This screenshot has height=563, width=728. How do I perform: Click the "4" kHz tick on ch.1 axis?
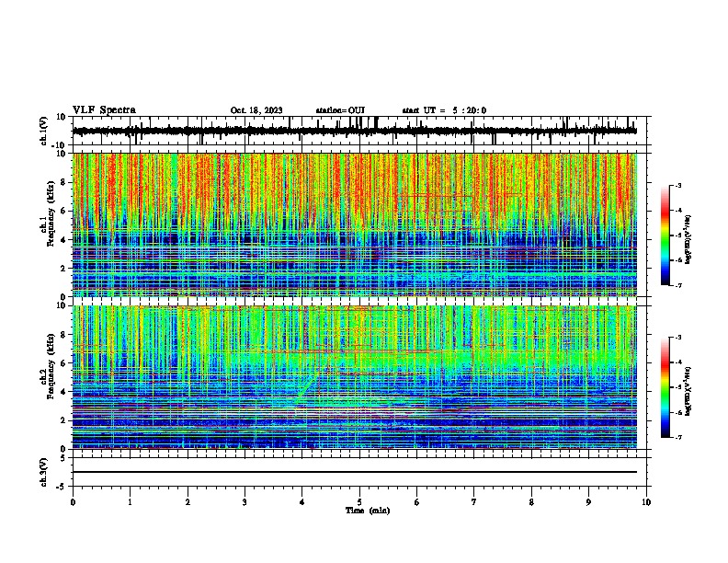[x=63, y=240]
